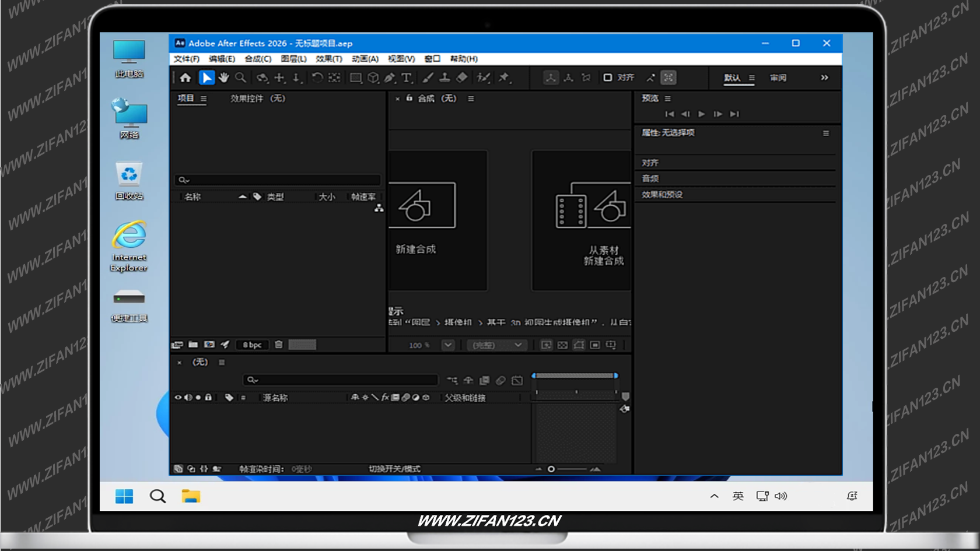Open the 文件(F) menu
Viewport: 980px width, 551px height.
tap(186, 59)
